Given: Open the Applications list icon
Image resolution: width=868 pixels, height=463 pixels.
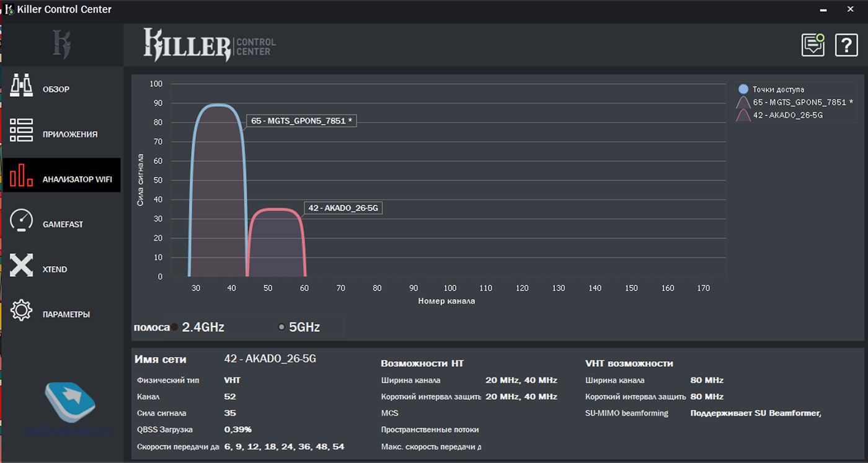Looking at the screenshot, I should (22, 131).
